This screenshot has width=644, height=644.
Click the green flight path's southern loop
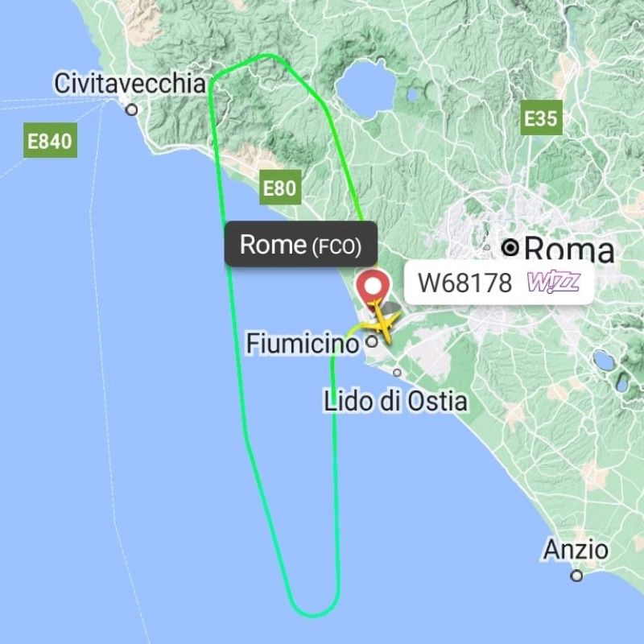[x=313, y=607]
